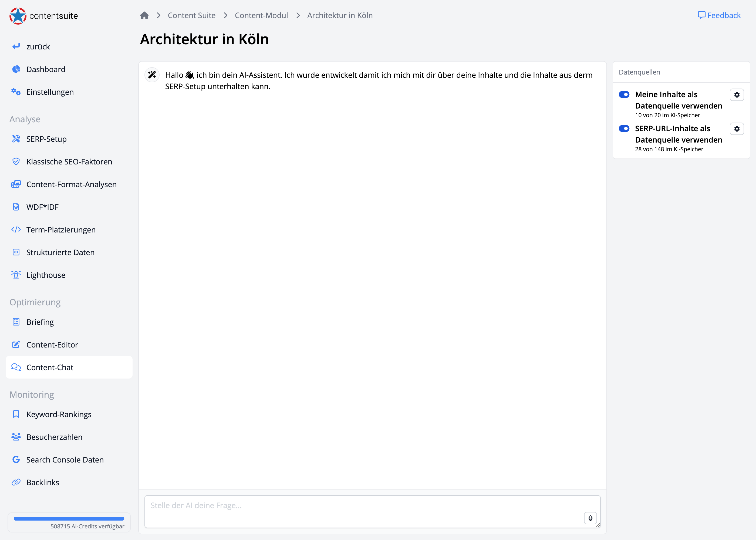The image size is (756, 540).
Task: Click the Feedback link
Action: click(719, 15)
